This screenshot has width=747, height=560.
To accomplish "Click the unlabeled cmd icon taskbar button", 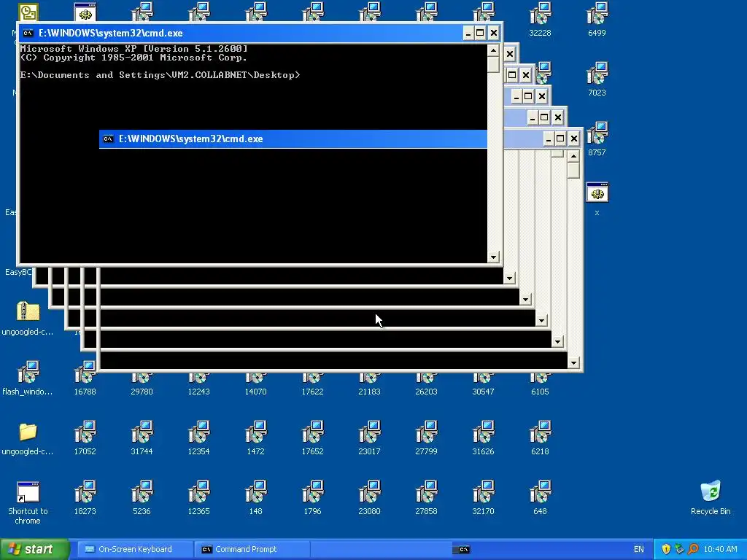I will [x=463, y=549].
